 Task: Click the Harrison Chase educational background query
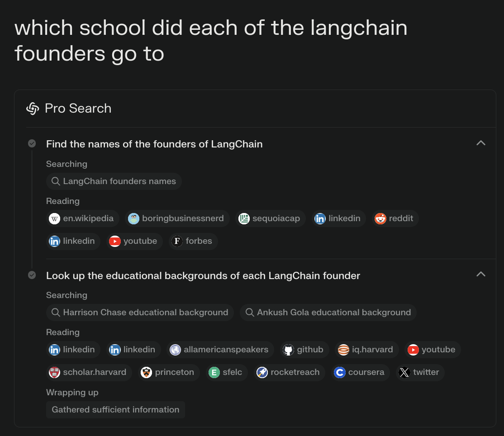140,313
